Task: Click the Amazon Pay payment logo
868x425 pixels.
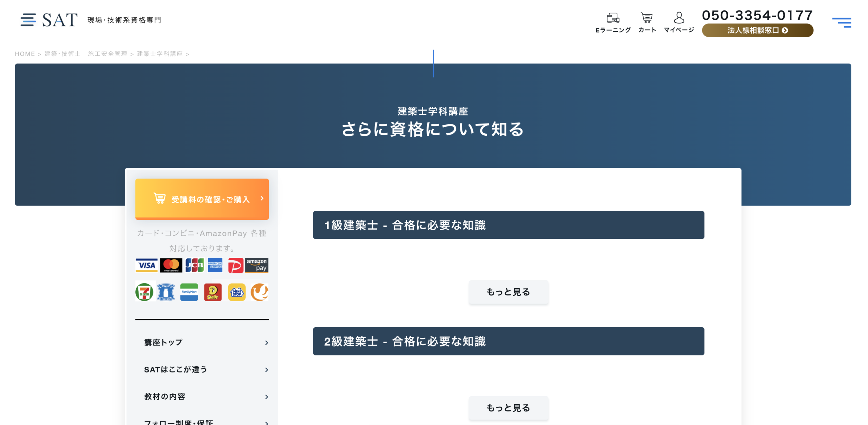Action: [257, 265]
